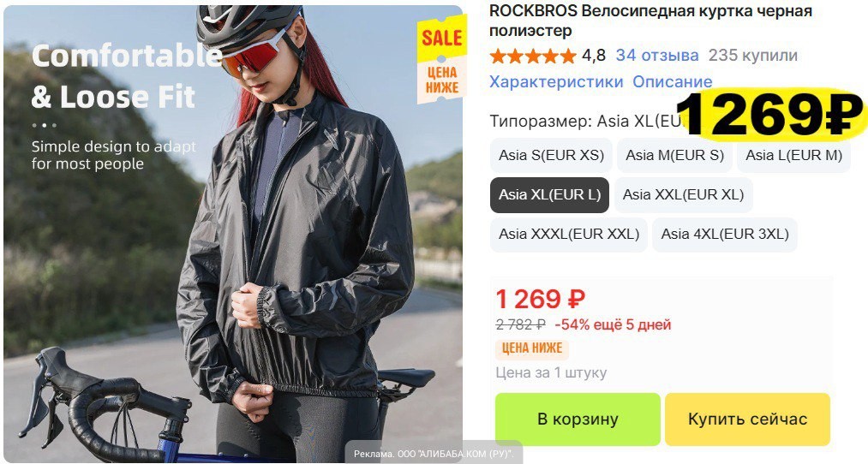The image size is (868, 464).
Task: Open the Описание section
Action: (x=672, y=82)
